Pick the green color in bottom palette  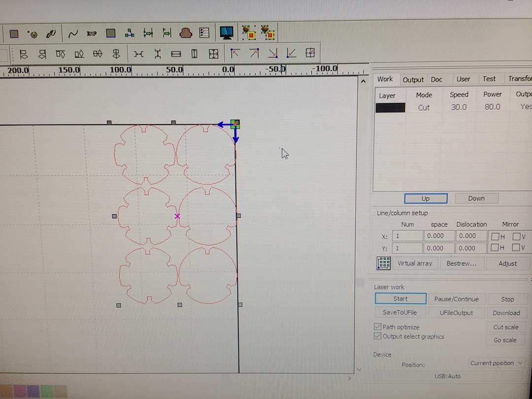pos(47,391)
